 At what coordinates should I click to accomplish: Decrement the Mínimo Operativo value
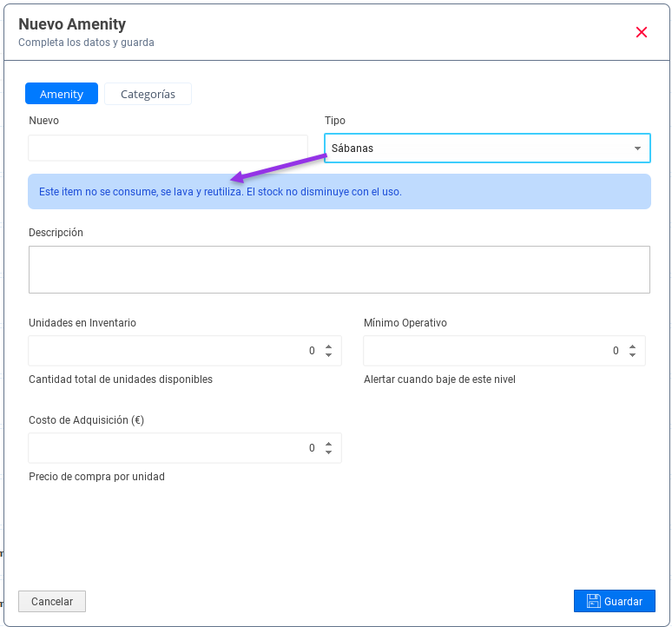coord(633,355)
